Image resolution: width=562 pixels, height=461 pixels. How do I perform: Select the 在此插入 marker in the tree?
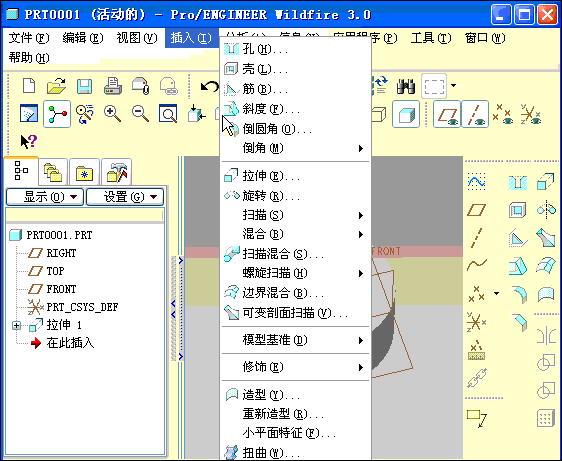pyautogui.click(x=62, y=343)
